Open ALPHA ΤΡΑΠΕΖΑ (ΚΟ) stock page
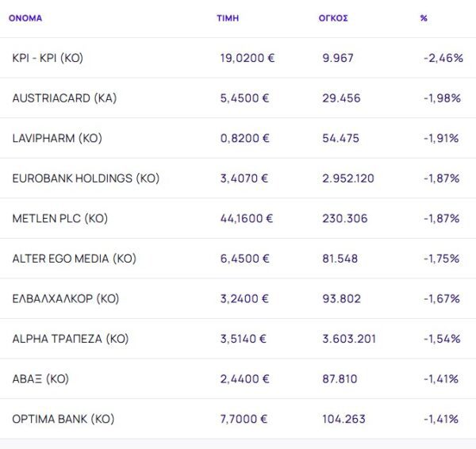Viewport: 476px width, 449px height. pyautogui.click(x=71, y=339)
